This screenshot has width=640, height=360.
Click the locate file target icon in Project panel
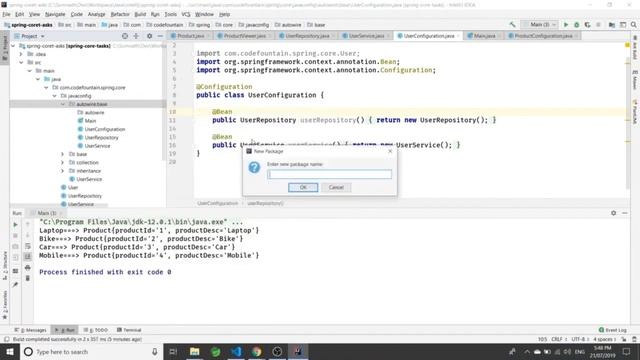pos(125,36)
